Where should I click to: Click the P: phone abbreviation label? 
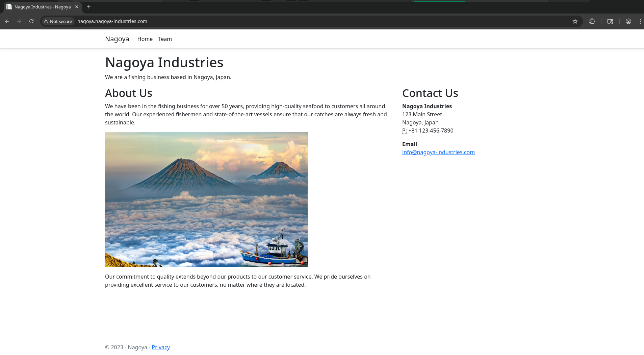tap(404, 131)
